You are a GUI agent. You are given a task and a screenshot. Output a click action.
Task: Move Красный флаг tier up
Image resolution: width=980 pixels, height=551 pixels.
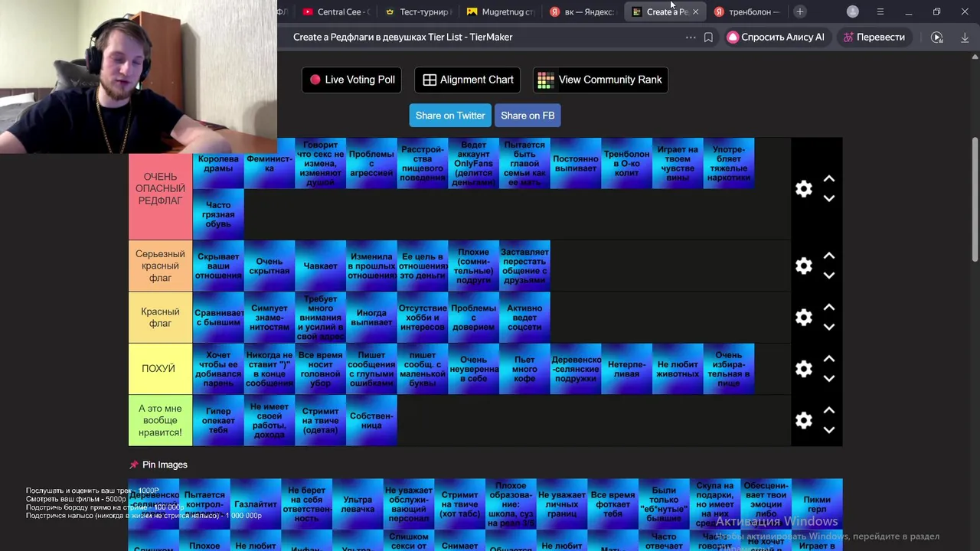coord(828,307)
